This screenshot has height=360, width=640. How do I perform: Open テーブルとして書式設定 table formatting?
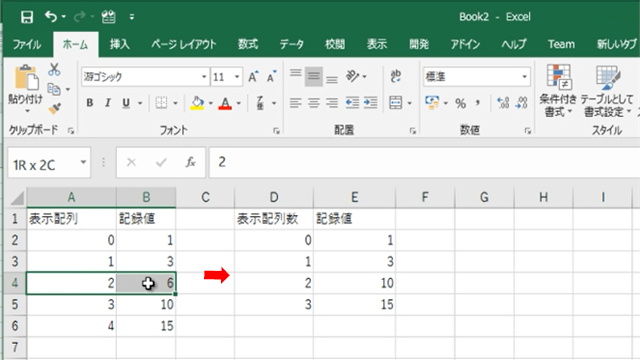(607, 91)
